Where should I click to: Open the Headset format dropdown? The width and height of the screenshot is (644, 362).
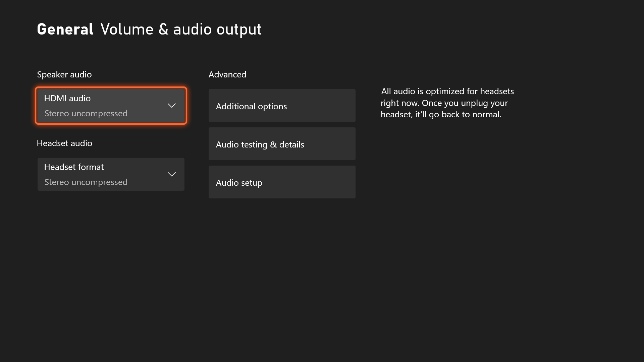(111, 174)
